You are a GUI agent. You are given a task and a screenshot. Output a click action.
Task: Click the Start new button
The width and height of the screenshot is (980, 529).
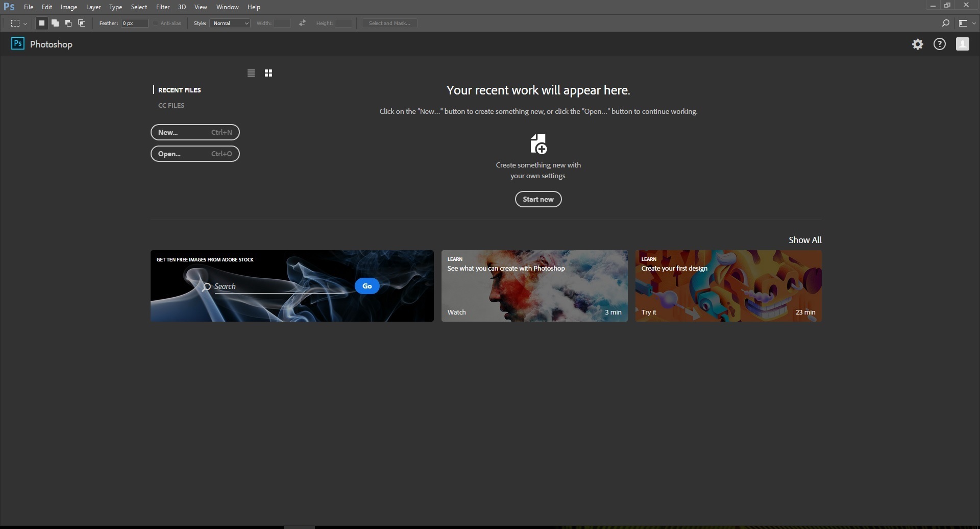(538, 199)
